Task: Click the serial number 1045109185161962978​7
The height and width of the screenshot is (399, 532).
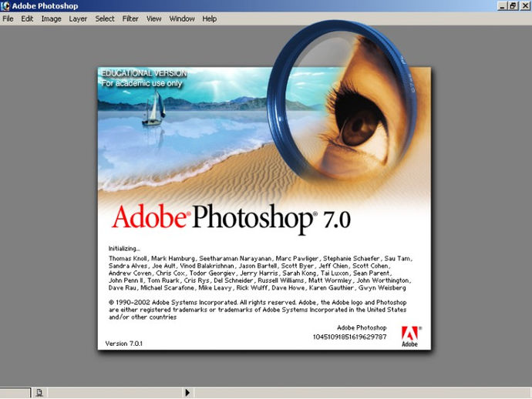Action: 349,337
